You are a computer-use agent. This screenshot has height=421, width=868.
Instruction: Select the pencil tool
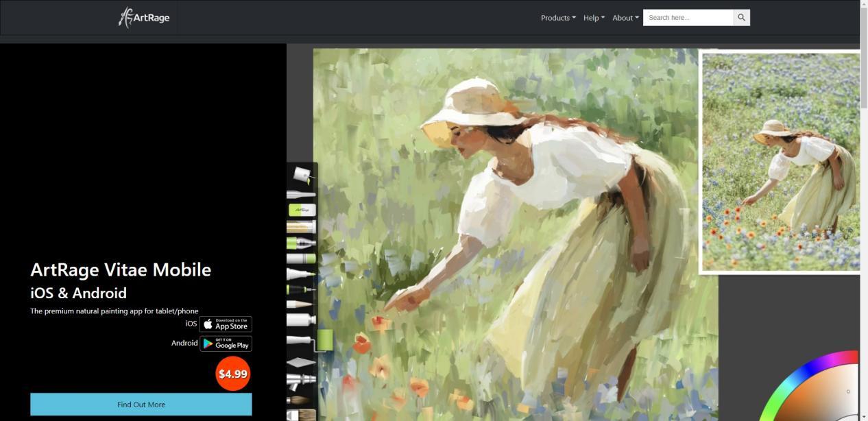(300, 304)
